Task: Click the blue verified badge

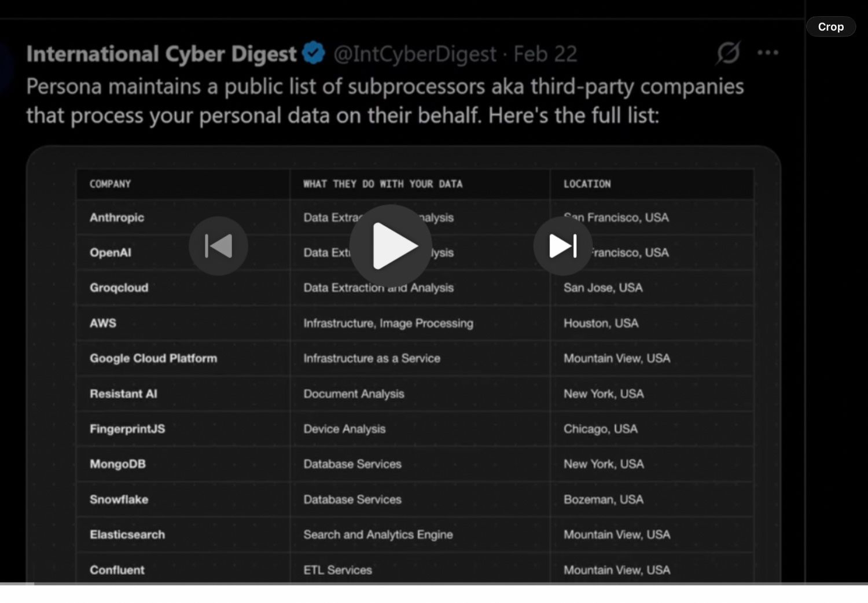Action: tap(314, 53)
